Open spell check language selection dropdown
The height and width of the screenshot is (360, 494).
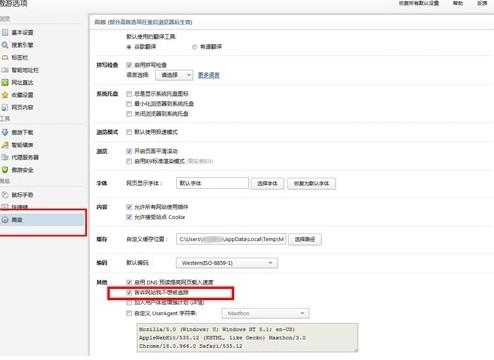pyautogui.click(x=174, y=75)
